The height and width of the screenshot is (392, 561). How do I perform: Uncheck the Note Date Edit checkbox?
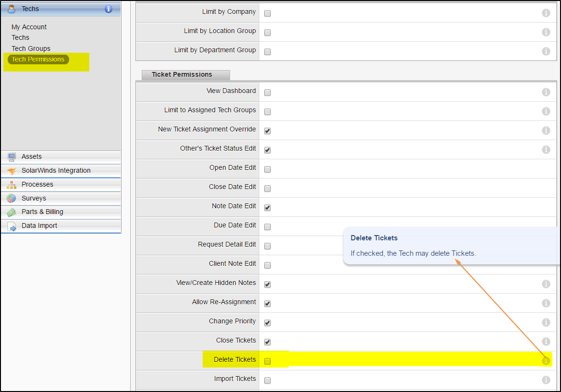coord(267,208)
